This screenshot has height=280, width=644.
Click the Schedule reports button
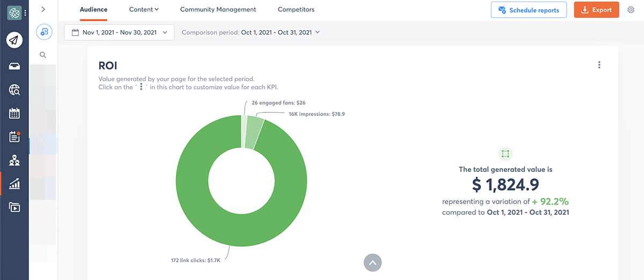pyautogui.click(x=529, y=10)
